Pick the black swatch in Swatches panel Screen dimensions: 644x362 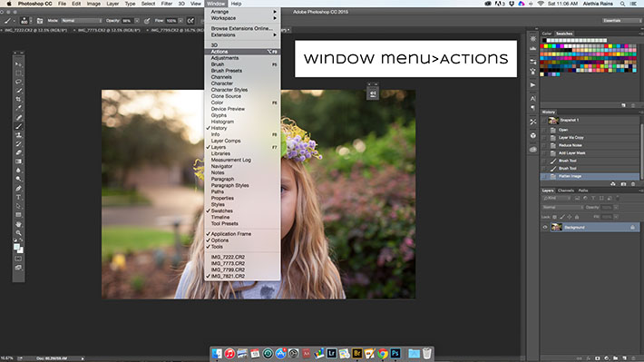point(544,40)
